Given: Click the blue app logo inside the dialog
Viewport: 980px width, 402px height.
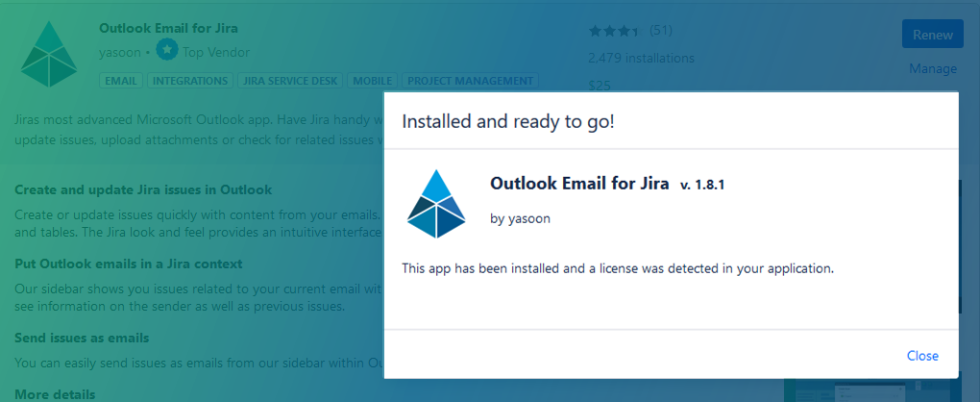Looking at the screenshot, I should (437, 204).
